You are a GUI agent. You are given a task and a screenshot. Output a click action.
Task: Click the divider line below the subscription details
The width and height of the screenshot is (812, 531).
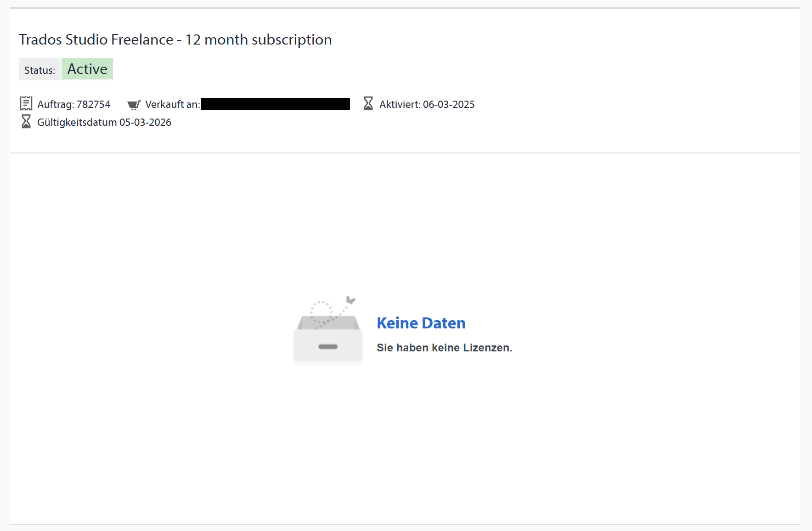coord(406,152)
